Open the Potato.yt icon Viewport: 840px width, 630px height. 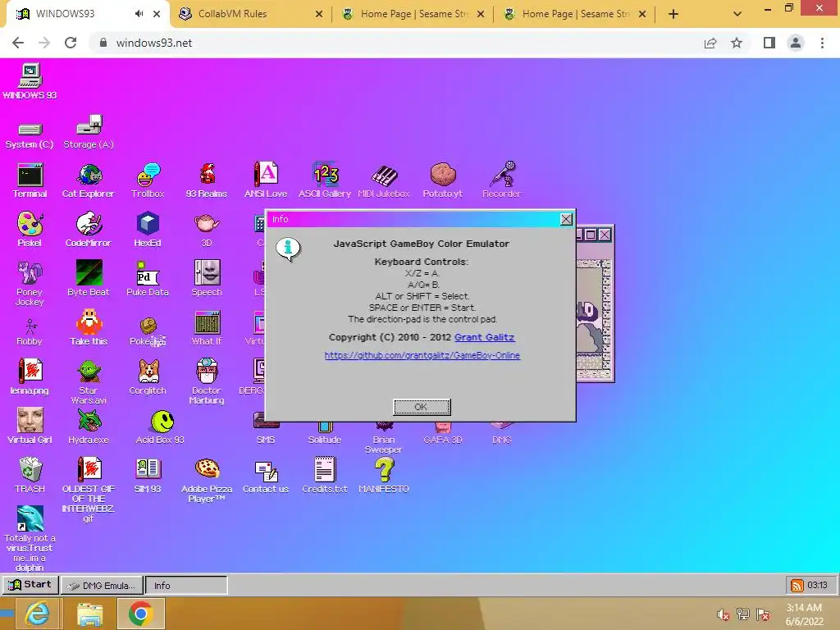click(442, 180)
